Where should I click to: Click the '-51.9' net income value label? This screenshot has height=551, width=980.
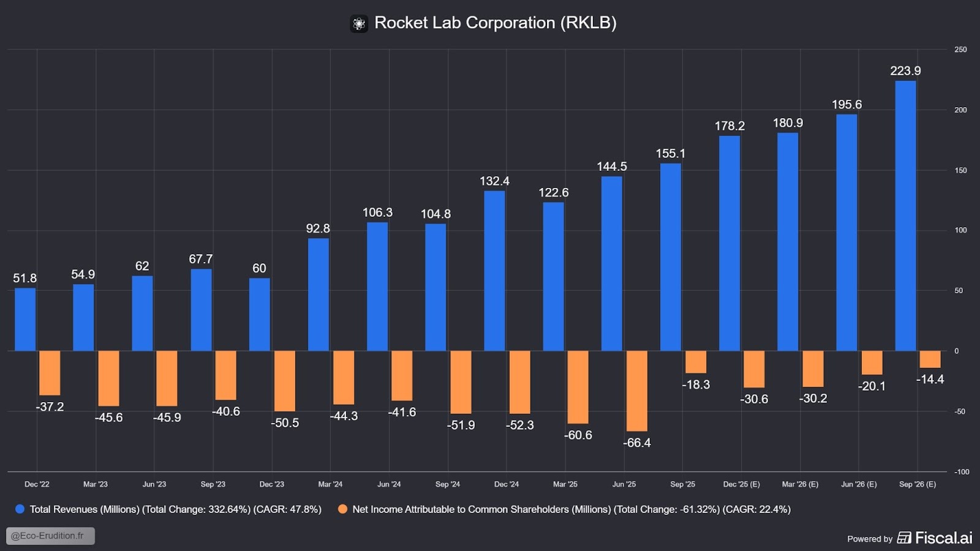461,425
